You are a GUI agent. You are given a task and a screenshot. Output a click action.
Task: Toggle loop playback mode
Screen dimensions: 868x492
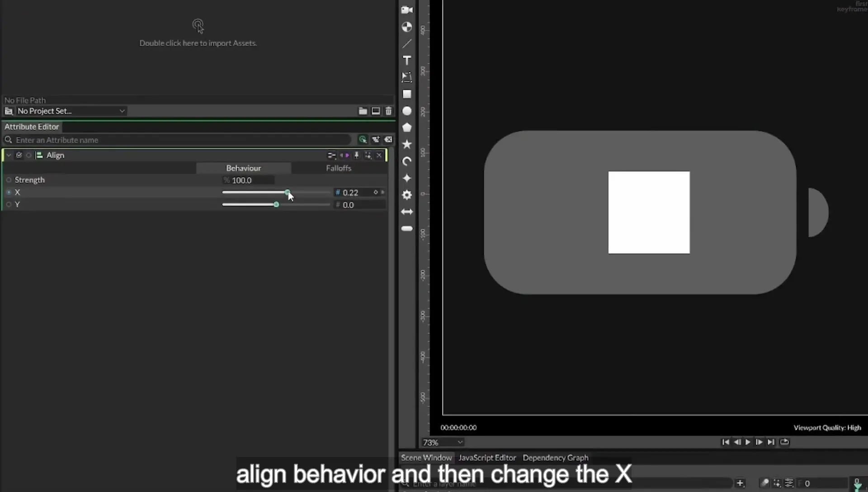click(x=784, y=442)
